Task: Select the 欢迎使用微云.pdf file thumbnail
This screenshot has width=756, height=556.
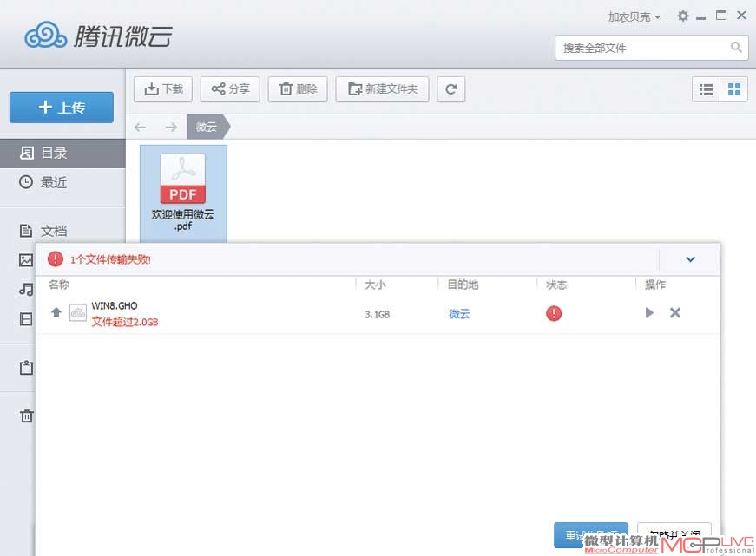Action: 183,193
